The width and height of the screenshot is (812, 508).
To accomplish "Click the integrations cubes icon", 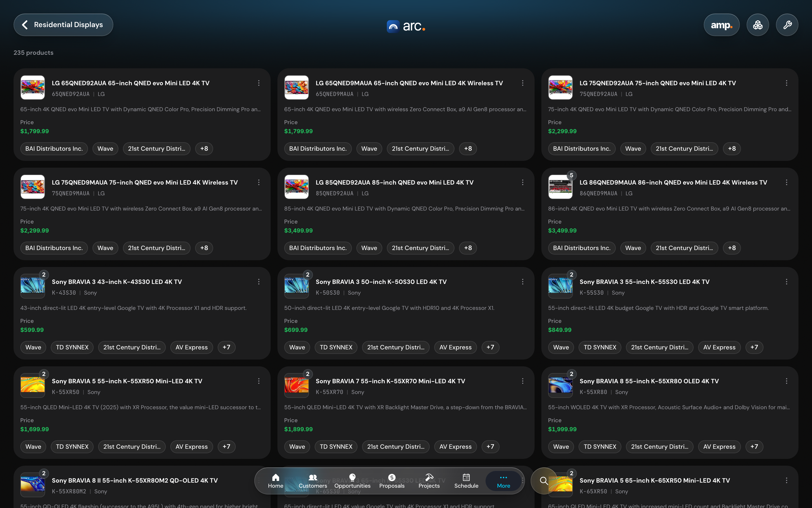I will [x=758, y=25].
